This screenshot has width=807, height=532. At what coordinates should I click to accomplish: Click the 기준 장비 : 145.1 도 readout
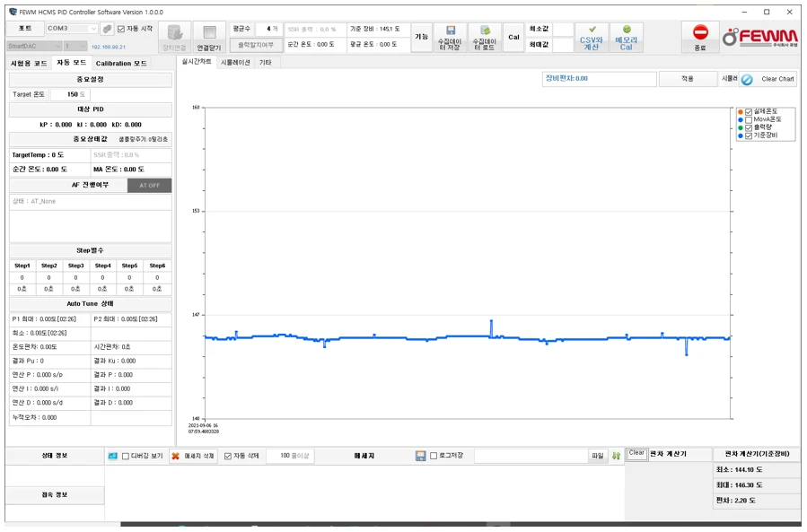click(374, 30)
